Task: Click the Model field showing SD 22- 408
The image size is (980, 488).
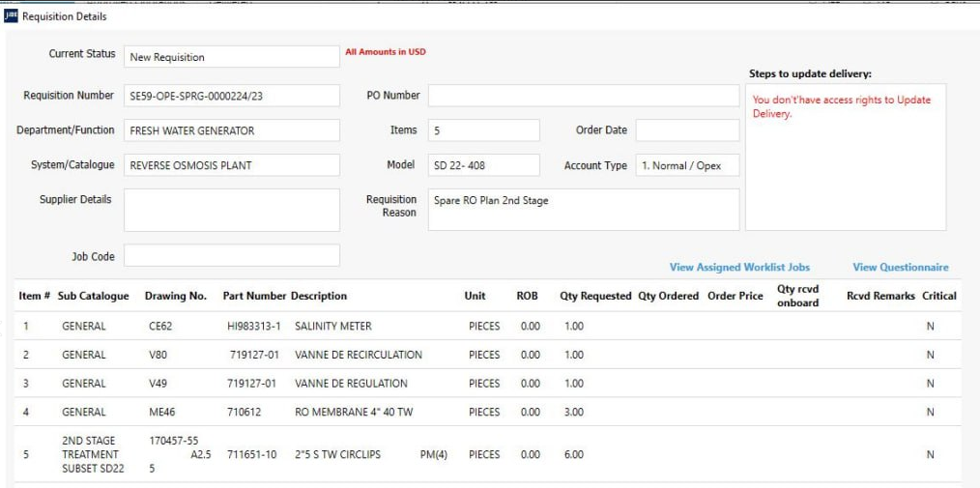Action: [483, 165]
